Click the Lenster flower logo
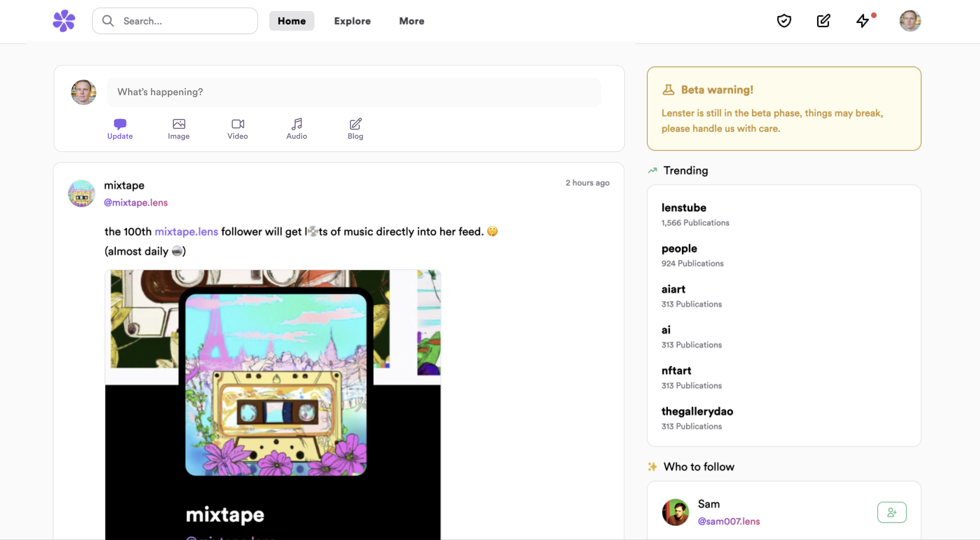This screenshot has height=540, width=980. [64, 21]
